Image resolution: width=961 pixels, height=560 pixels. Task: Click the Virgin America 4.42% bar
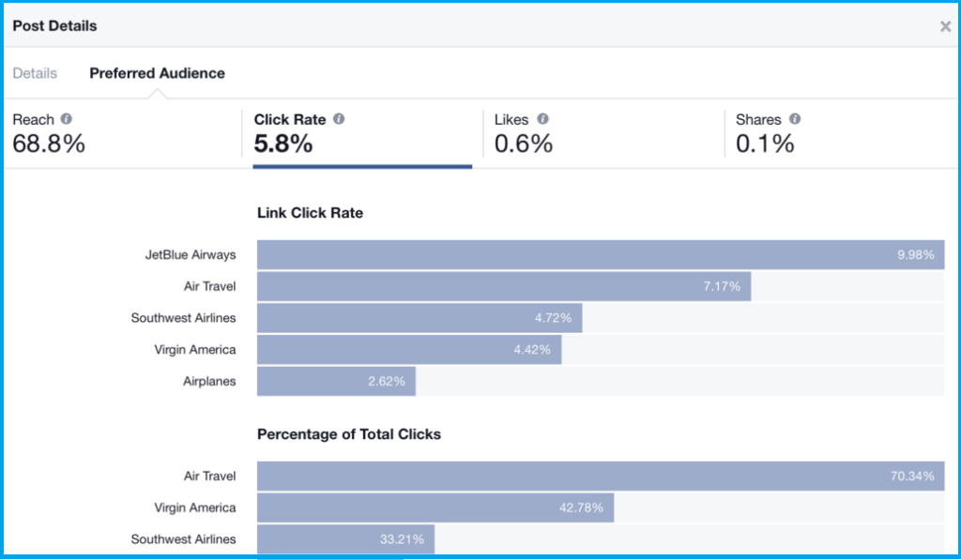409,350
